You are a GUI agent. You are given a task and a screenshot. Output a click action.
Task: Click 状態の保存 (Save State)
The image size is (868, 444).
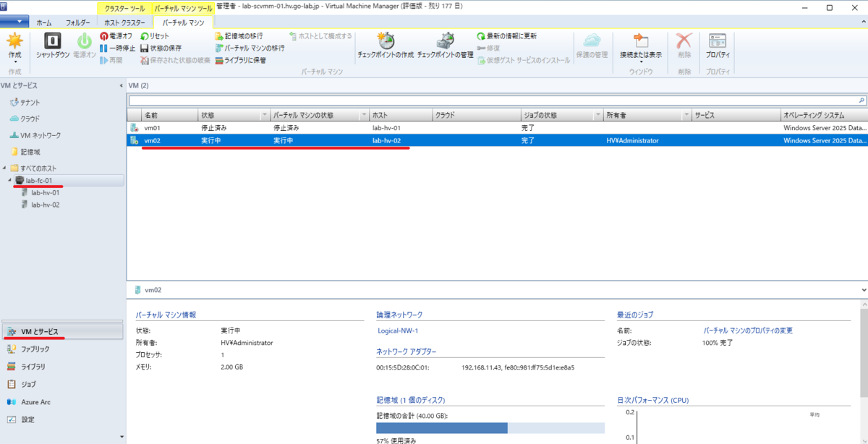click(x=161, y=48)
